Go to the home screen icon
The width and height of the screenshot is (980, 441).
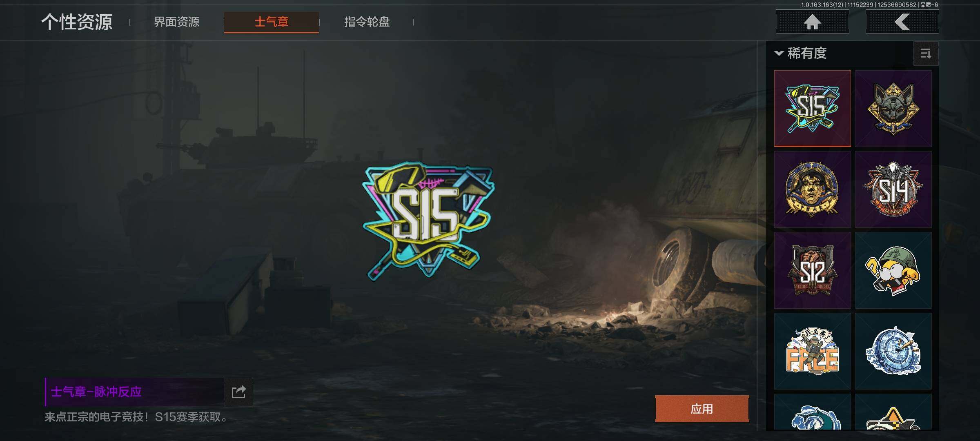[812, 22]
